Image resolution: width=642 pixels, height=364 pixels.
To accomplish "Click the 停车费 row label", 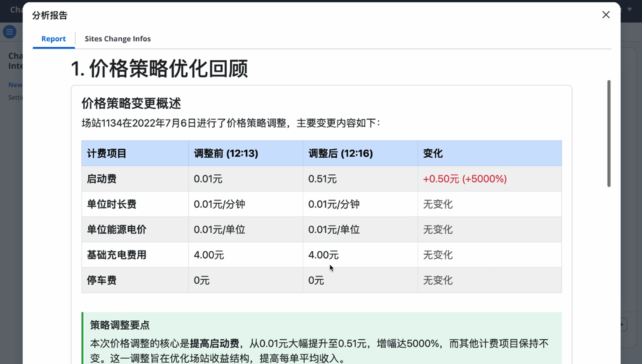I will click(x=102, y=280).
